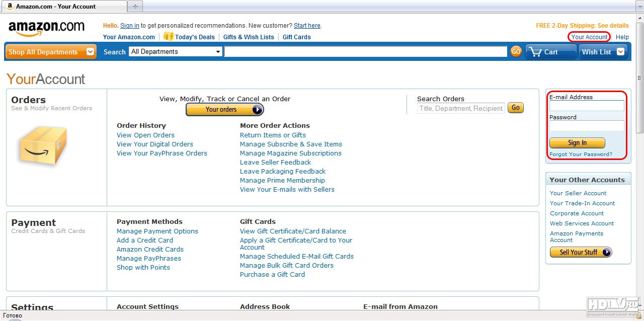Viewport: 644px width, 321px height.
Task: Open Amazon Payments Account
Action: point(577,237)
